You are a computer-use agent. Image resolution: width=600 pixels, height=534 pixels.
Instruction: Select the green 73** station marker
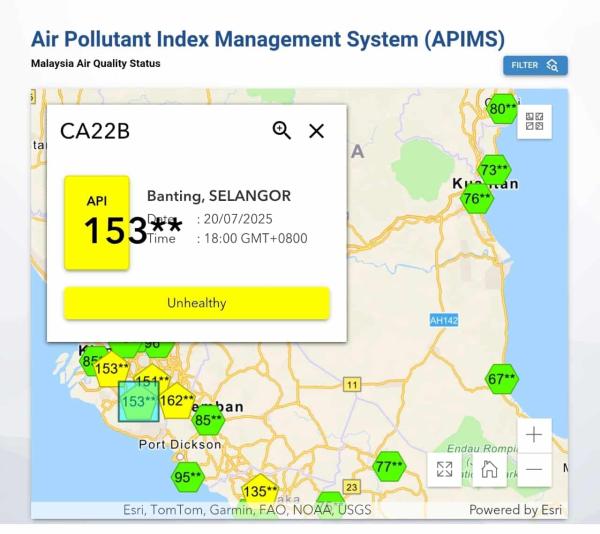point(494,169)
